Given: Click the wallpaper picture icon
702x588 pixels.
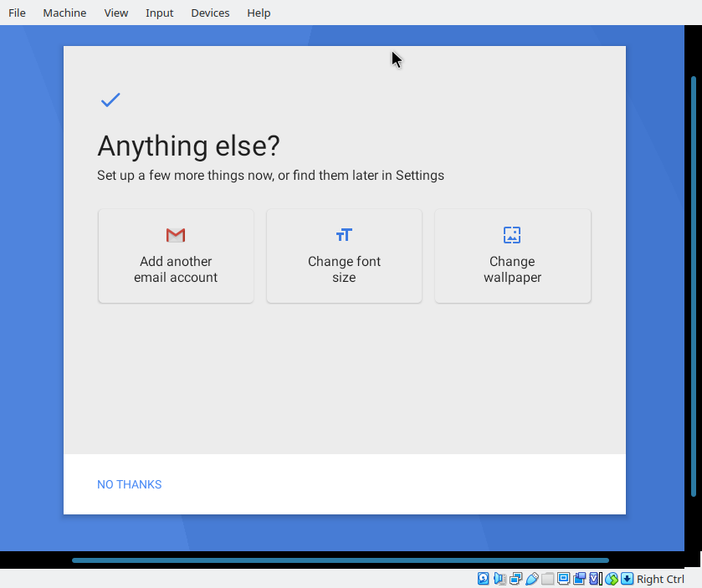Looking at the screenshot, I should pos(512,234).
